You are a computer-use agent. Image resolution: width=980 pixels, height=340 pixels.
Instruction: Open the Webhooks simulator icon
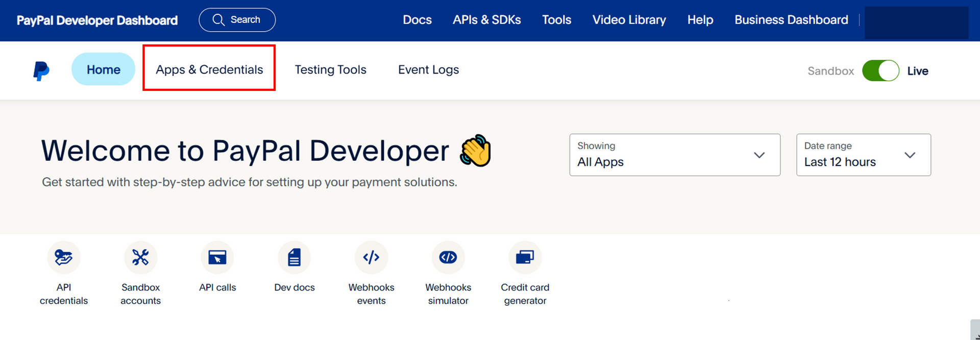[448, 257]
